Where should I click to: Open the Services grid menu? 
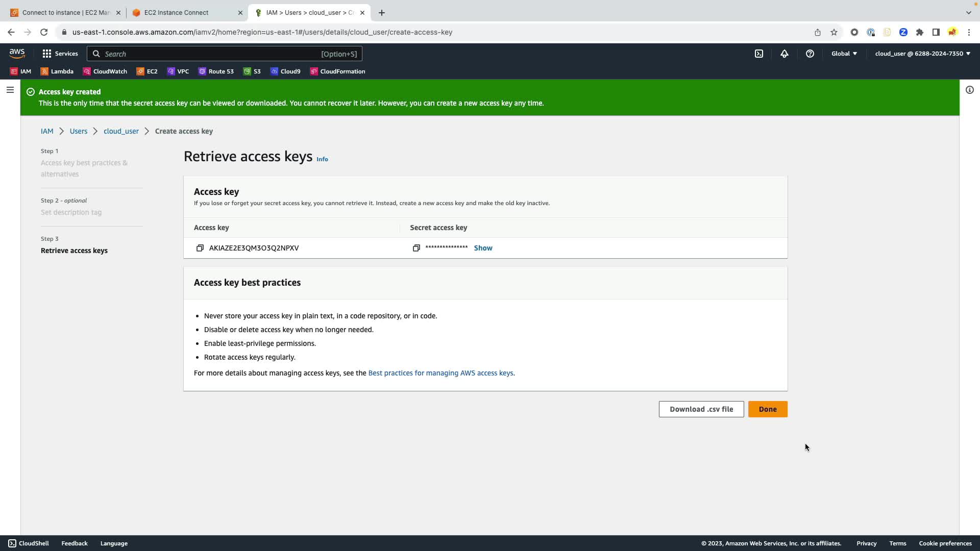click(x=60, y=54)
